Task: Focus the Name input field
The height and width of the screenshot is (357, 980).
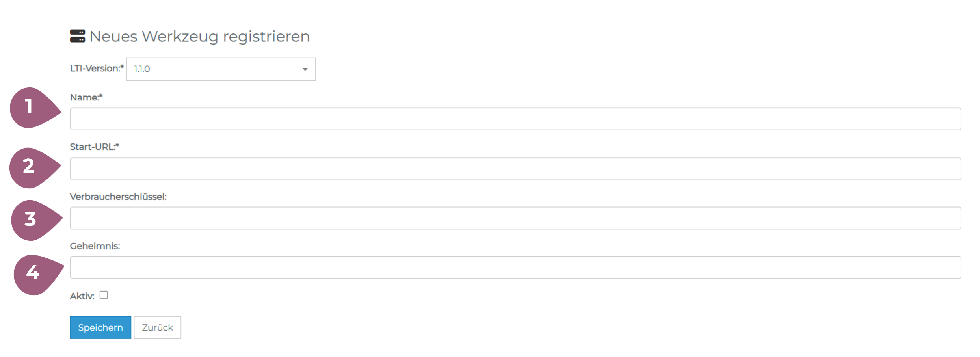Action: pos(515,119)
